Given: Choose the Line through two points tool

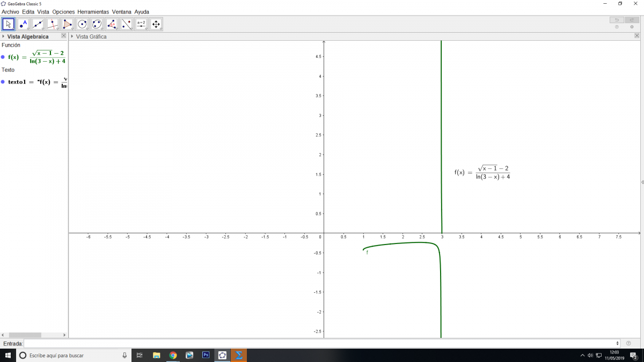Looking at the screenshot, I should point(38,24).
